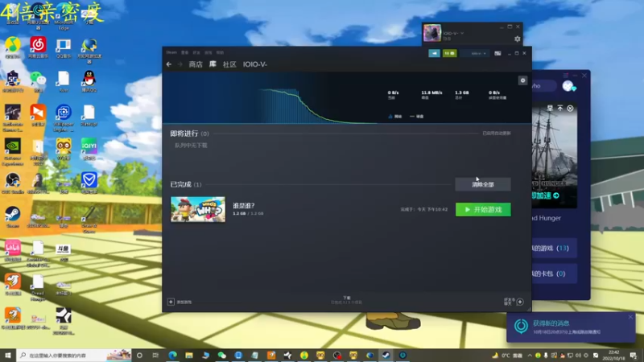Image resolution: width=644 pixels, height=362 pixels.
Task: Open the green notifications envelope button
Action: [x=449, y=53]
